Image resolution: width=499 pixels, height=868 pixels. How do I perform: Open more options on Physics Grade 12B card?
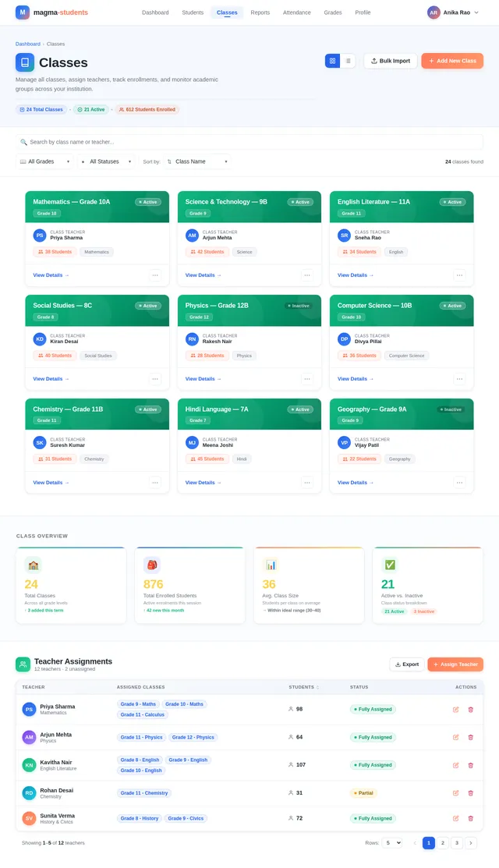click(x=307, y=379)
